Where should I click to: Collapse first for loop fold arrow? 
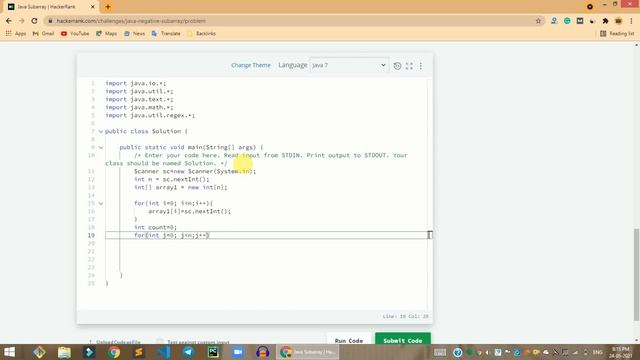point(101,203)
